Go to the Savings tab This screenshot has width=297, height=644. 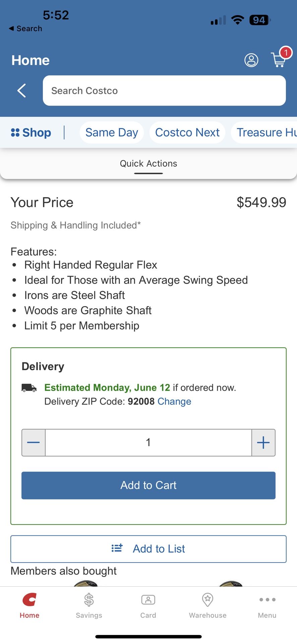[x=89, y=605]
